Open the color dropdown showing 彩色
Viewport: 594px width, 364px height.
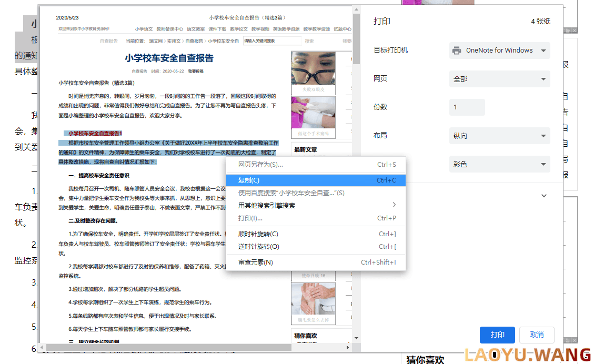tap(499, 164)
